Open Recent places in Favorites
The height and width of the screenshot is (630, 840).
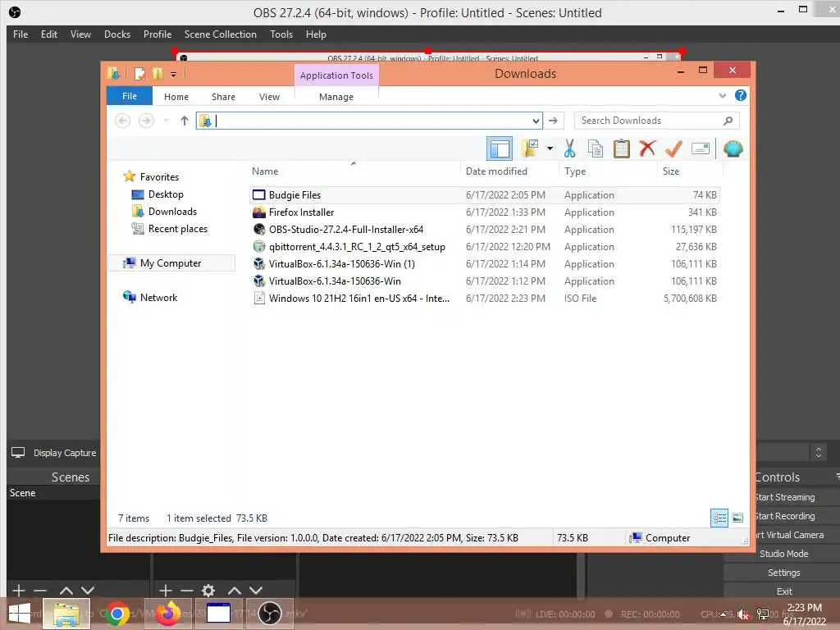pos(177,228)
